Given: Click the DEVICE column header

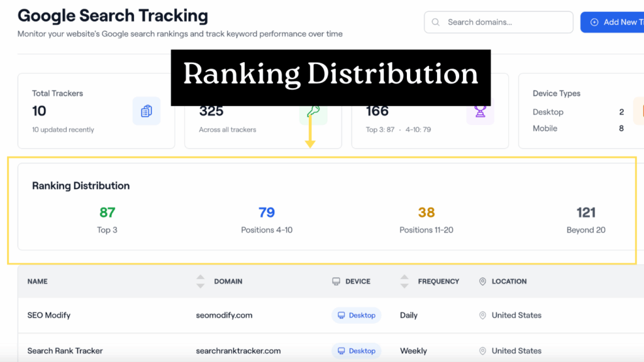Looking at the screenshot, I should (358, 281).
